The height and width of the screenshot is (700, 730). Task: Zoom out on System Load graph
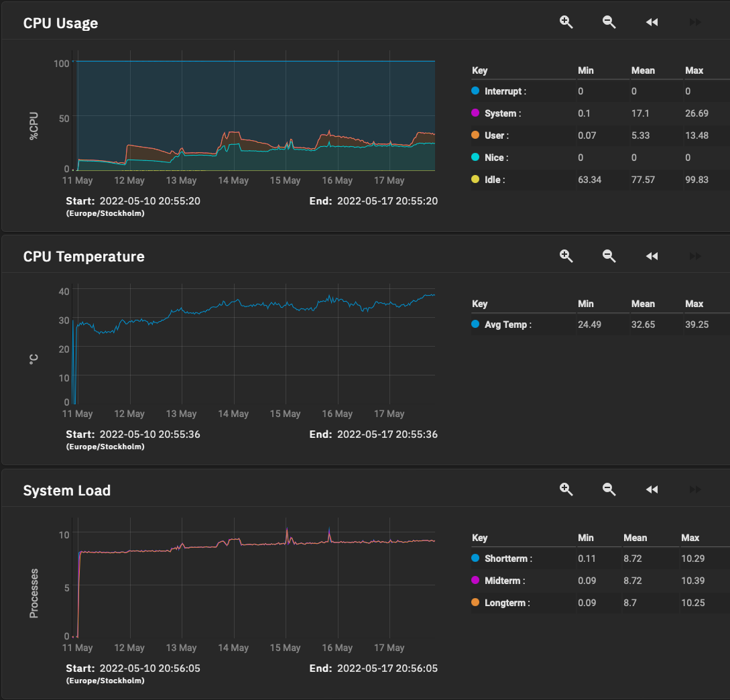tap(609, 489)
